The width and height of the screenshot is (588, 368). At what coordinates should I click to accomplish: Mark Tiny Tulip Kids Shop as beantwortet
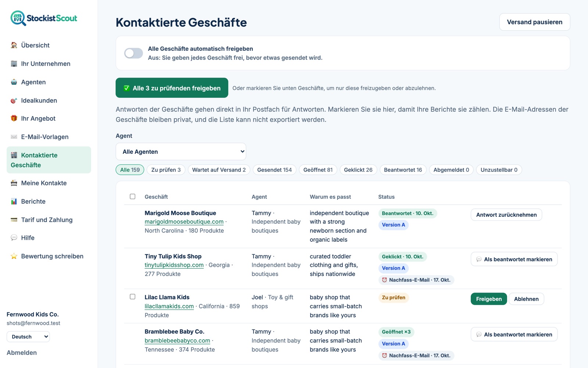coord(514,259)
